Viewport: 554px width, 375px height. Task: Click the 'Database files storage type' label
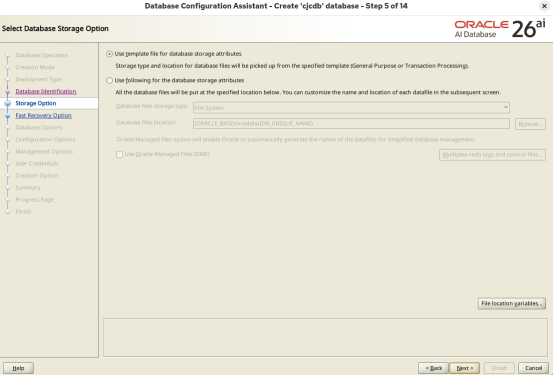click(x=152, y=106)
